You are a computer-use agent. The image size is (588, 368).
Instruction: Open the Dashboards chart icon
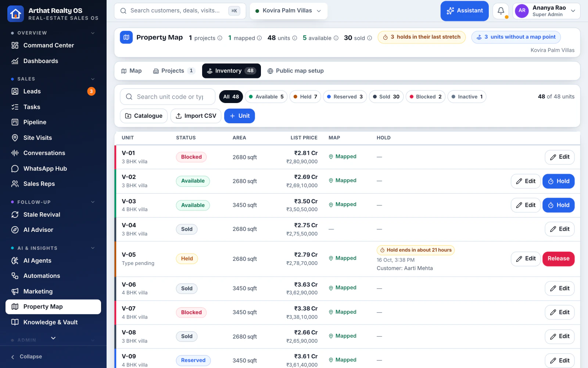[15, 61]
